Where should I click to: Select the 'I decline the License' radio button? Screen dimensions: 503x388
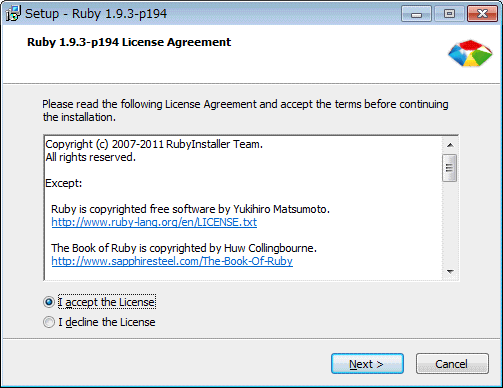pyautogui.click(x=49, y=322)
